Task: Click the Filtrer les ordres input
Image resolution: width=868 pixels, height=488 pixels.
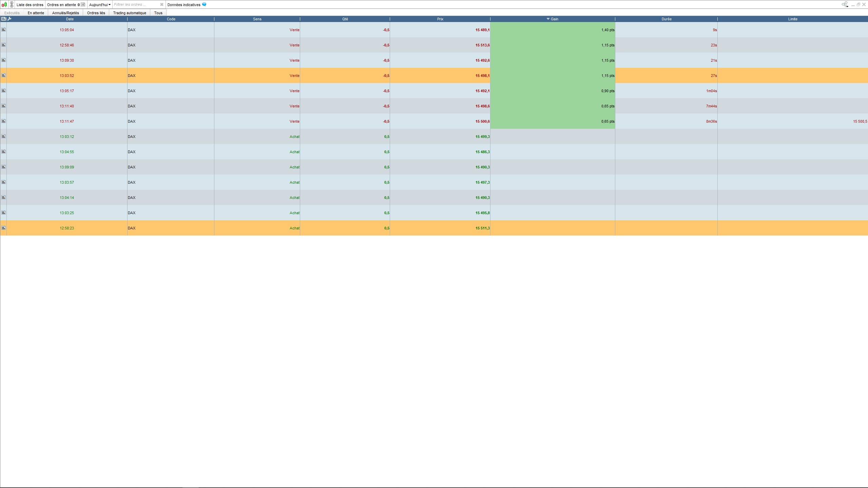Action: (x=136, y=5)
